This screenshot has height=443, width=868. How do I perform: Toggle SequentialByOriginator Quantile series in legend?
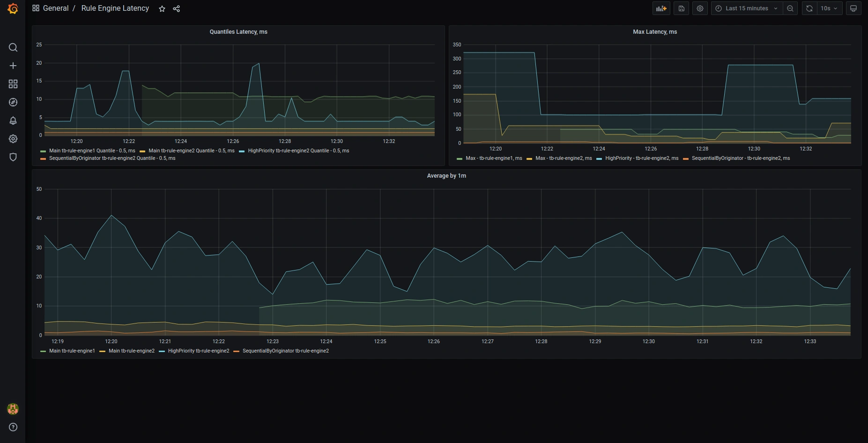(112, 158)
